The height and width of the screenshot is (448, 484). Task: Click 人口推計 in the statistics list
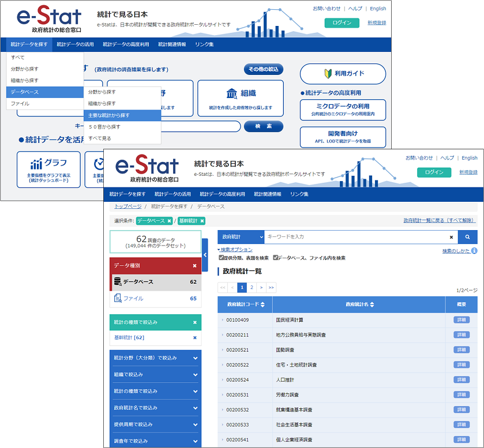point(285,380)
